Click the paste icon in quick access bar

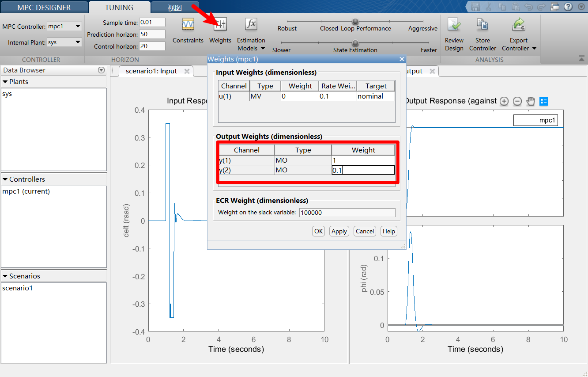click(x=515, y=7)
